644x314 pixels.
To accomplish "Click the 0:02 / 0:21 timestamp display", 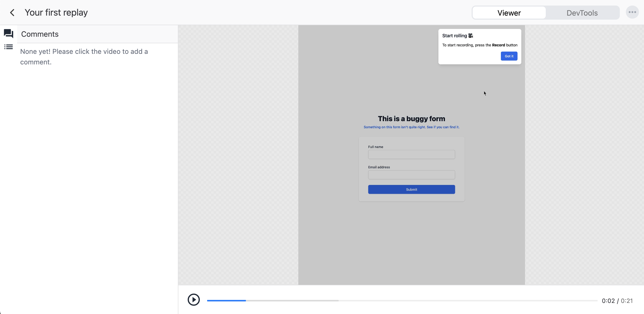I will 617,300.
